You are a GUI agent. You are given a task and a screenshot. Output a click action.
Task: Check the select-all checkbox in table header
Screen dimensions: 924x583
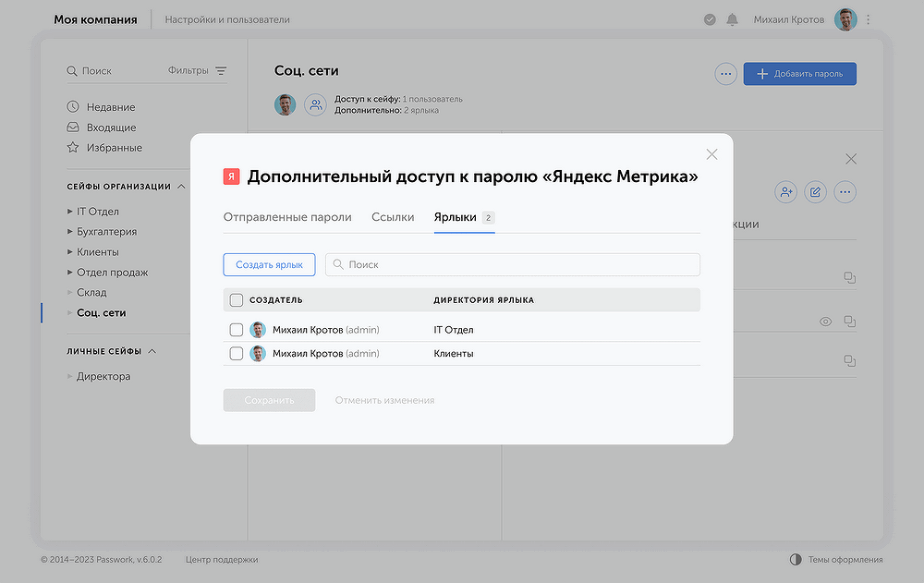[x=237, y=300]
